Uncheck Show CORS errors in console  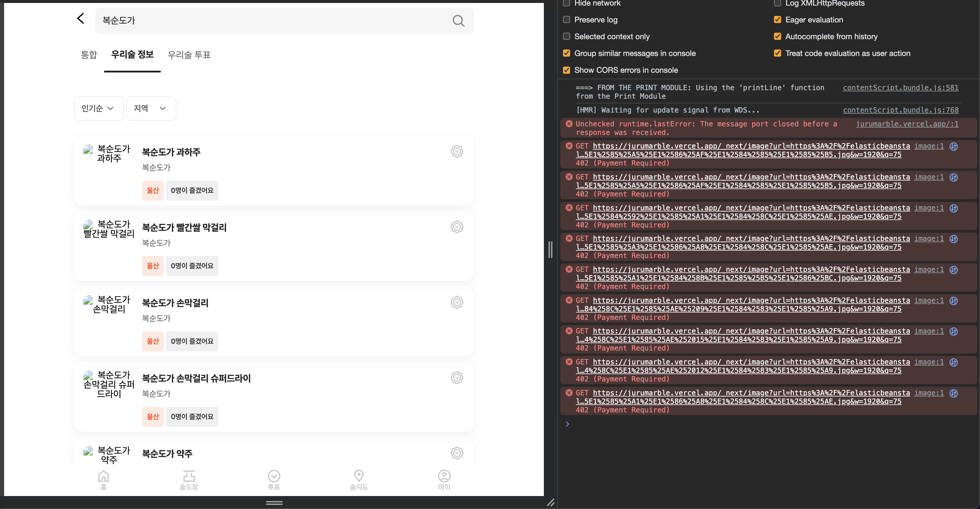tap(567, 70)
